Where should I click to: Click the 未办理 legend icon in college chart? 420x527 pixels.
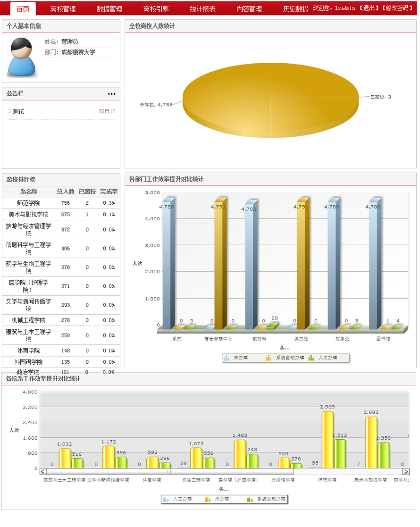pyautogui.click(x=208, y=500)
